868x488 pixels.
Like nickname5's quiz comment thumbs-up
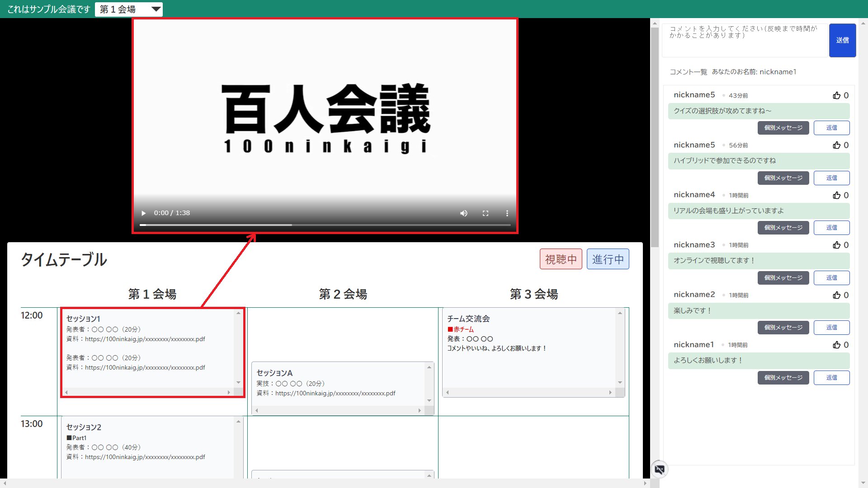837,95
